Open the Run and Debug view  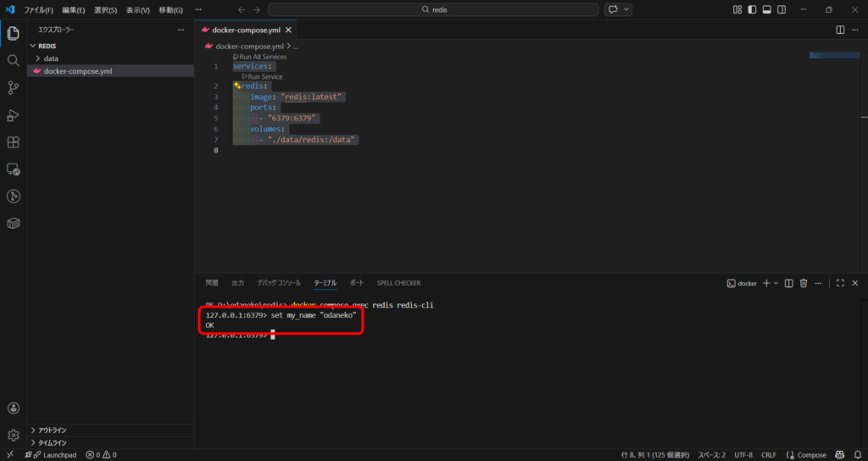point(14,115)
